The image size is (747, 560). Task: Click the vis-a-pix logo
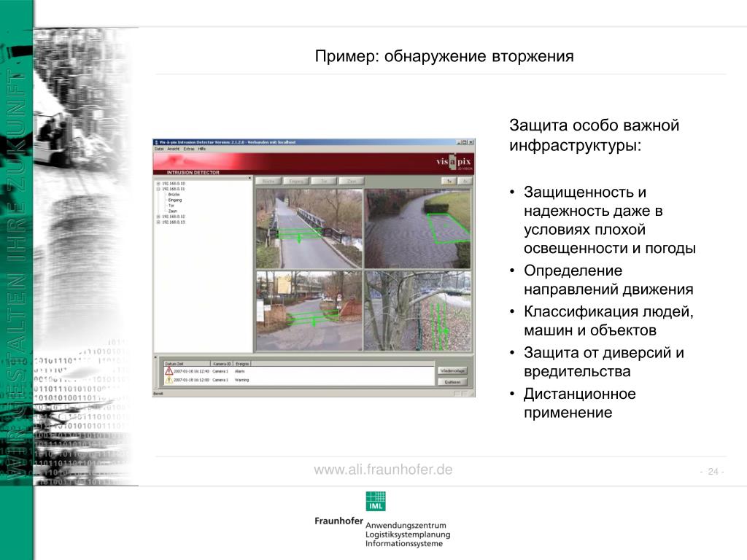pyautogui.click(x=454, y=162)
